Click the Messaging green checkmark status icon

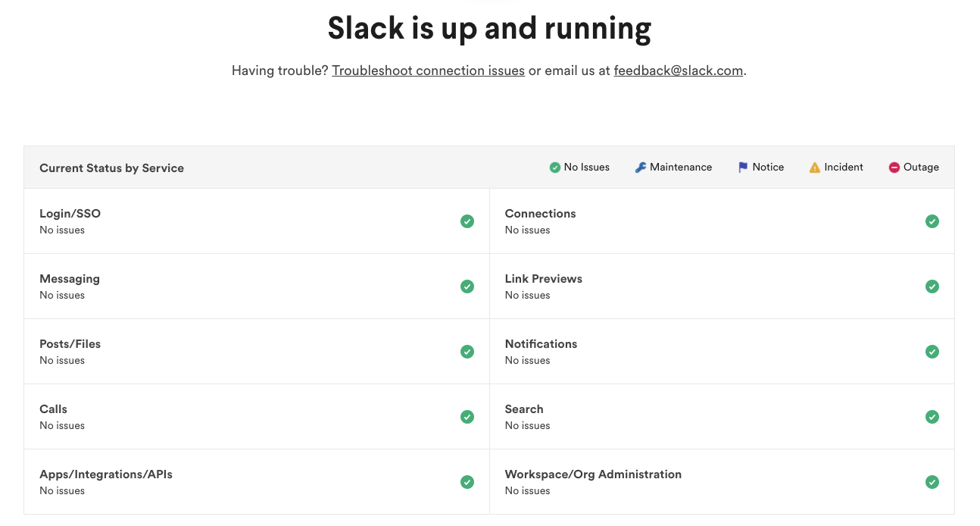467,286
